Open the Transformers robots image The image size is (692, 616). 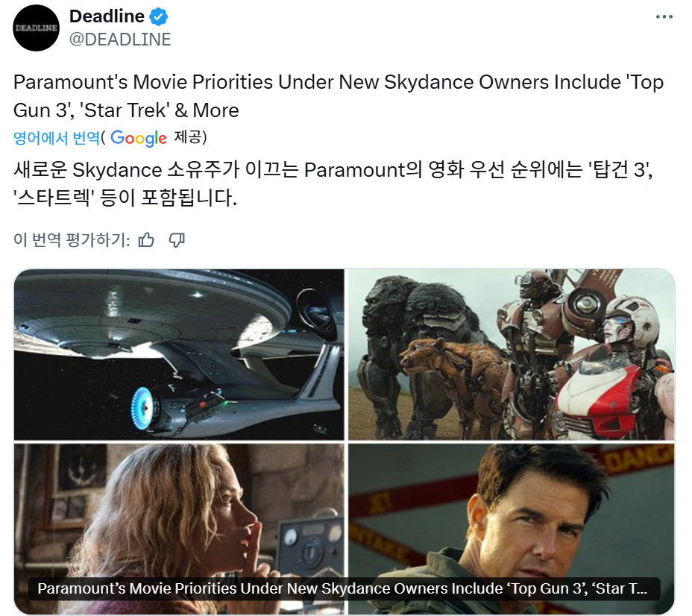click(511, 354)
